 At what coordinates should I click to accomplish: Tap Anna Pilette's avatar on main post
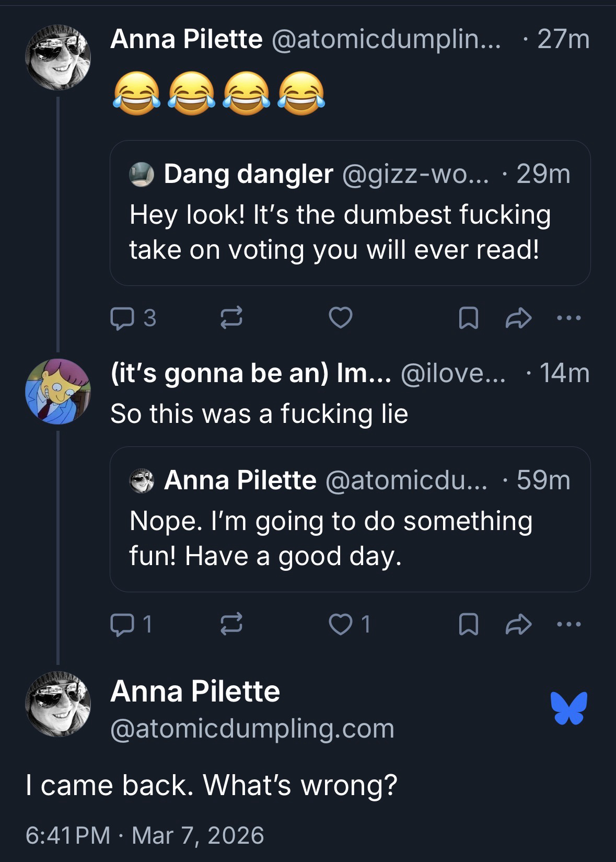click(58, 704)
